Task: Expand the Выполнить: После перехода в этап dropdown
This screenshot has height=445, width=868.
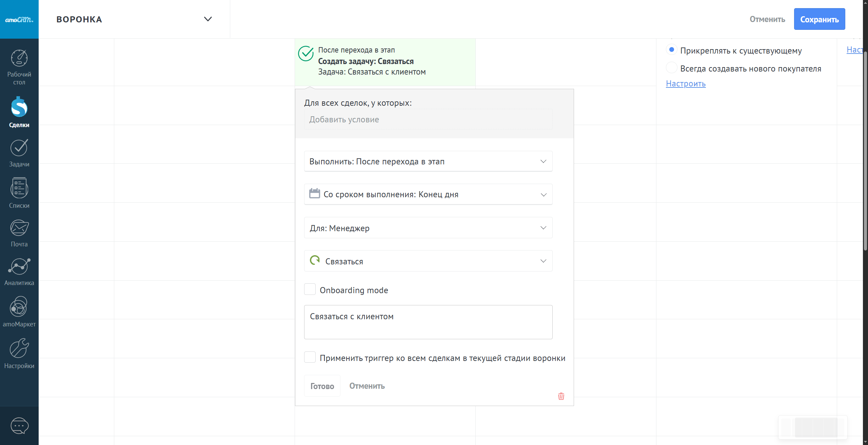Action: [x=428, y=161]
